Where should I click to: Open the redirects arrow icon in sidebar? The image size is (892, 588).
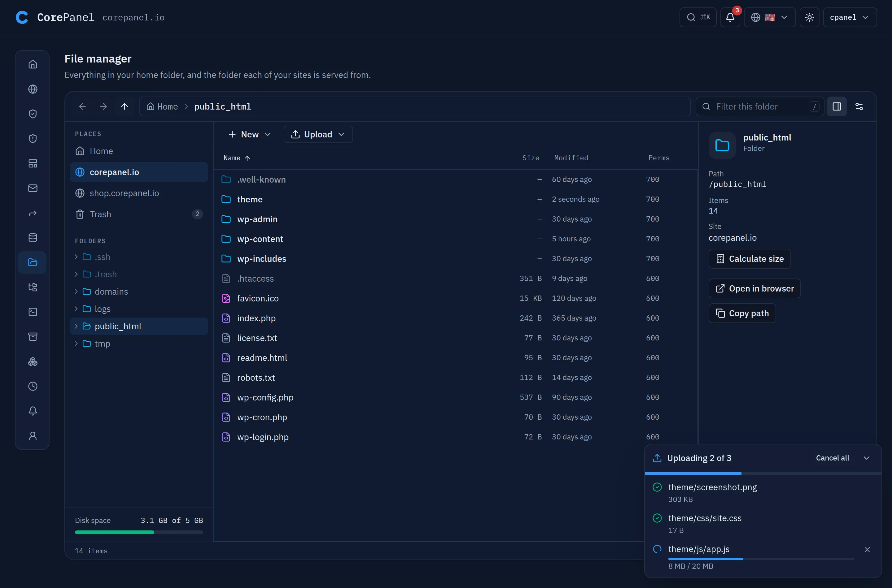33,213
